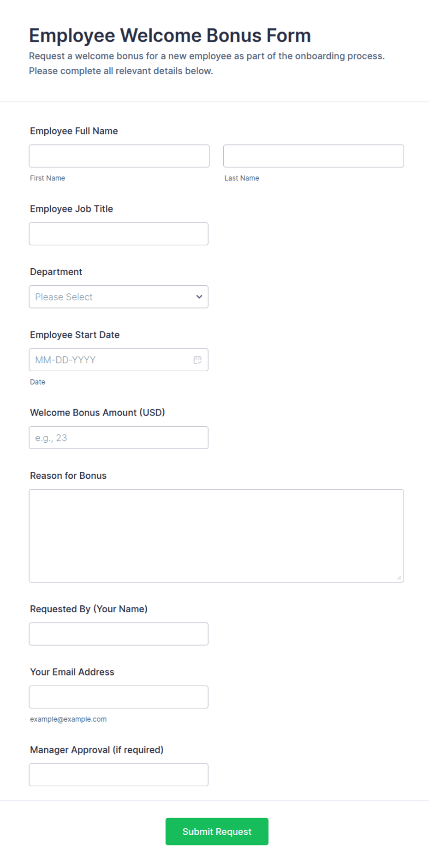Grab the textarea resize handle corner
This screenshot has width=429, height=868.
pos(399,578)
